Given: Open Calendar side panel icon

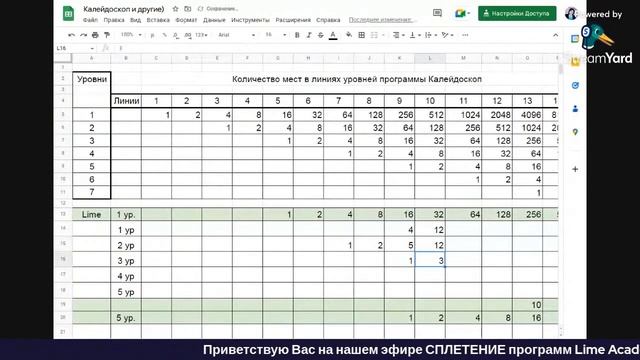Looking at the screenshot, I should (x=575, y=39).
